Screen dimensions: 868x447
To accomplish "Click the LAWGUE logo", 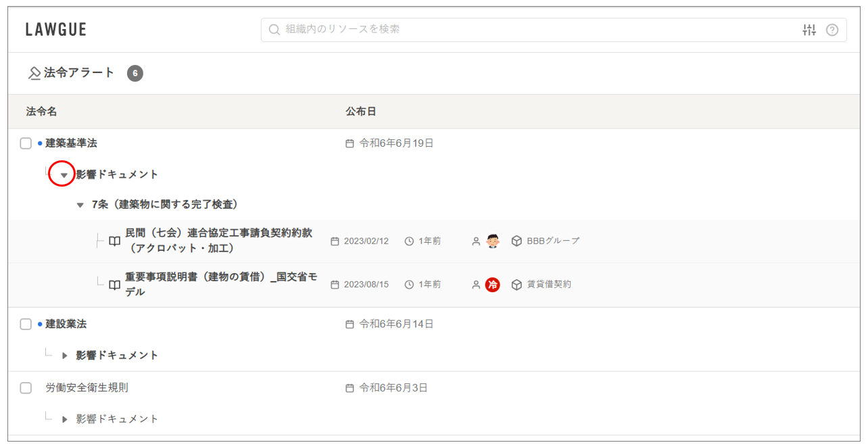I will click(x=56, y=30).
